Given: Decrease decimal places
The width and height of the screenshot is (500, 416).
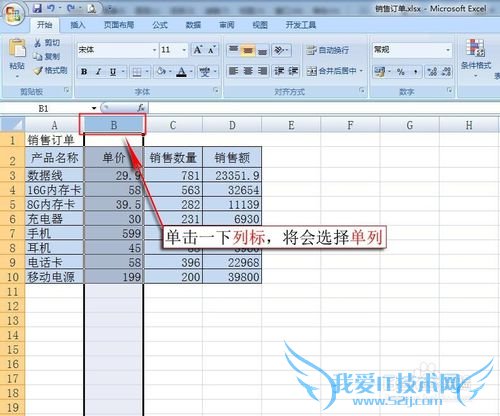Looking at the screenshot, I should pyautogui.click(x=446, y=71).
